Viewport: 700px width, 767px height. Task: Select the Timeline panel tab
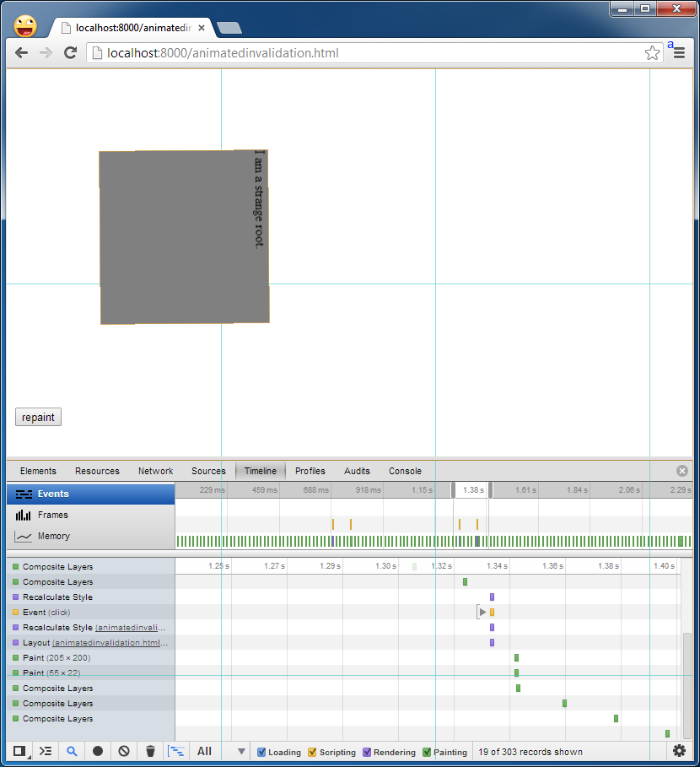click(x=261, y=471)
